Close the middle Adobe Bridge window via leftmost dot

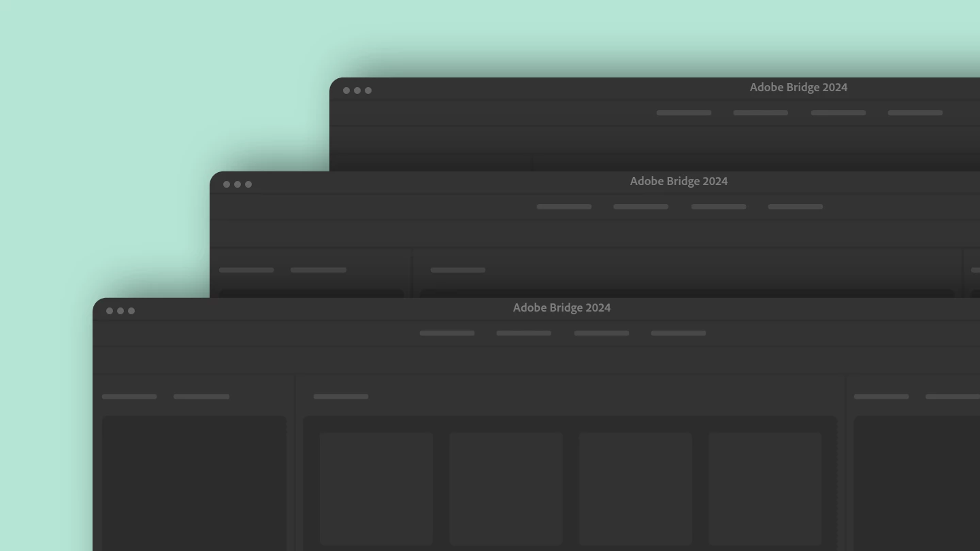pos(227,184)
